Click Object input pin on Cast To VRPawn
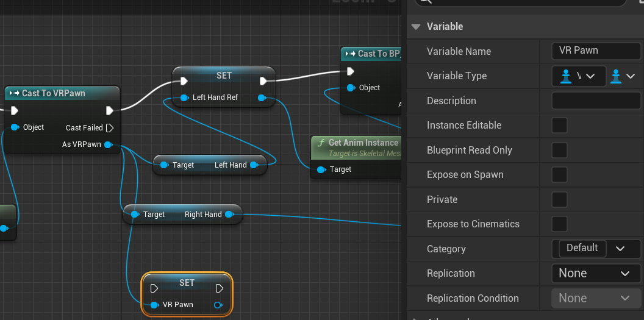 point(15,127)
